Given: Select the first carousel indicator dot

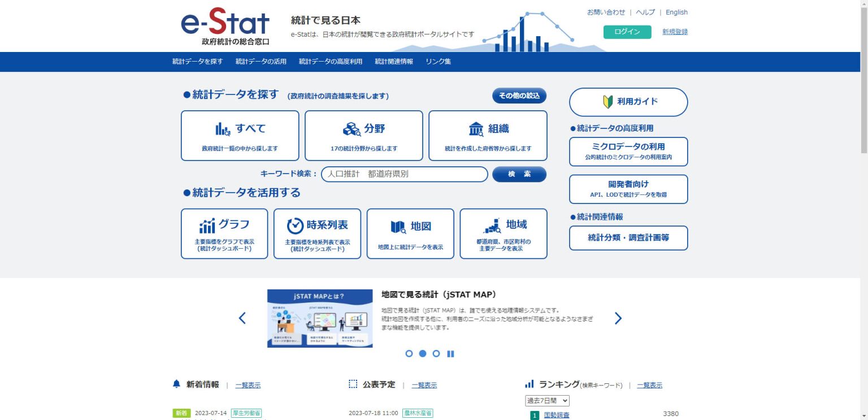Looking at the screenshot, I should click(x=409, y=353).
